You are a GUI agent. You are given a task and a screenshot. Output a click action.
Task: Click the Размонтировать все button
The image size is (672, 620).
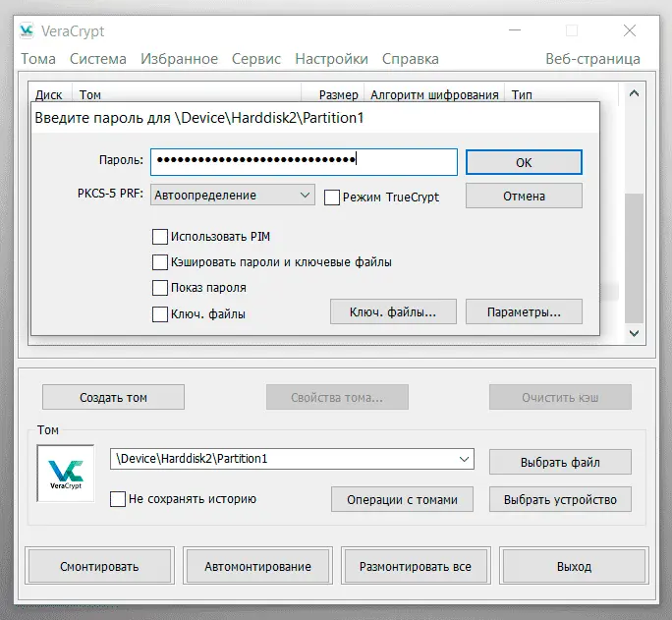[x=416, y=566]
